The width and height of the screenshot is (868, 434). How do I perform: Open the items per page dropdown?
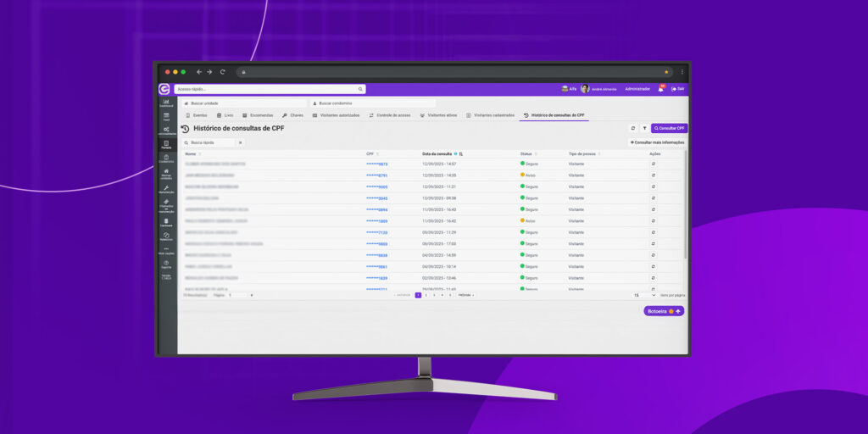coord(644,295)
